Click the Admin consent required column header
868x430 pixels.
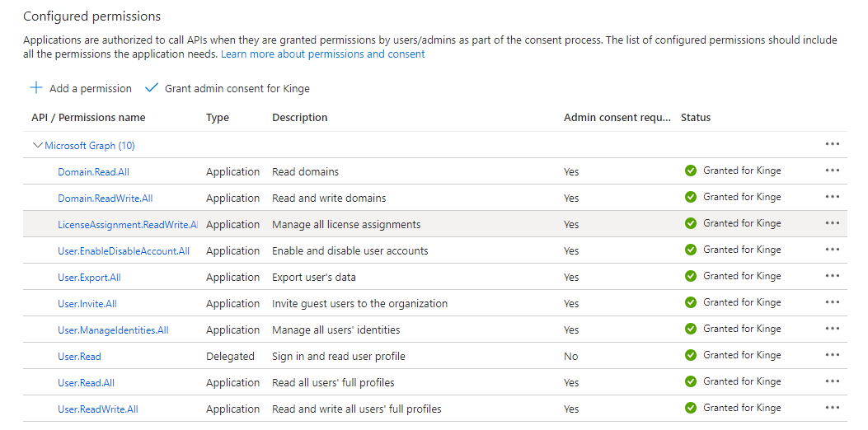click(x=617, y=118)
